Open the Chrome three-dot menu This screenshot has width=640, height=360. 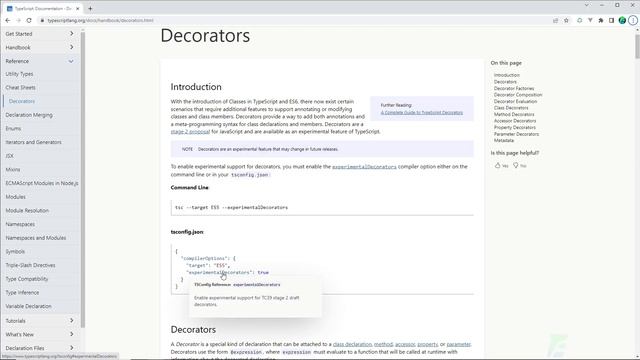(x=633, y=20)
